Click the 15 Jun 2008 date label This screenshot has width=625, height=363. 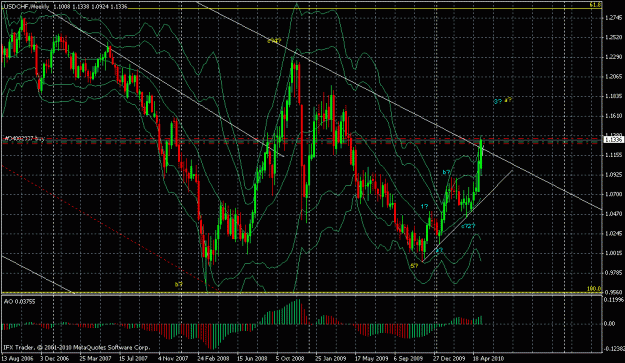point(252,358)
